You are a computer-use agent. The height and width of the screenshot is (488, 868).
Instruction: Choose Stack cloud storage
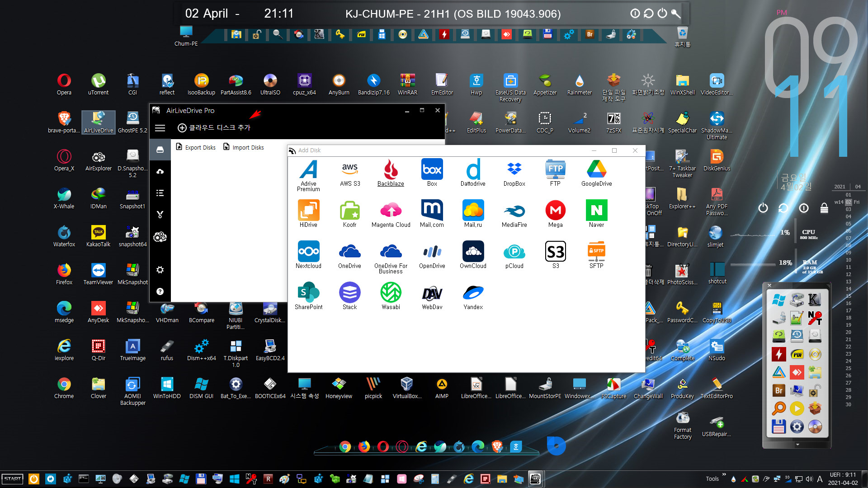pos(350,296)
